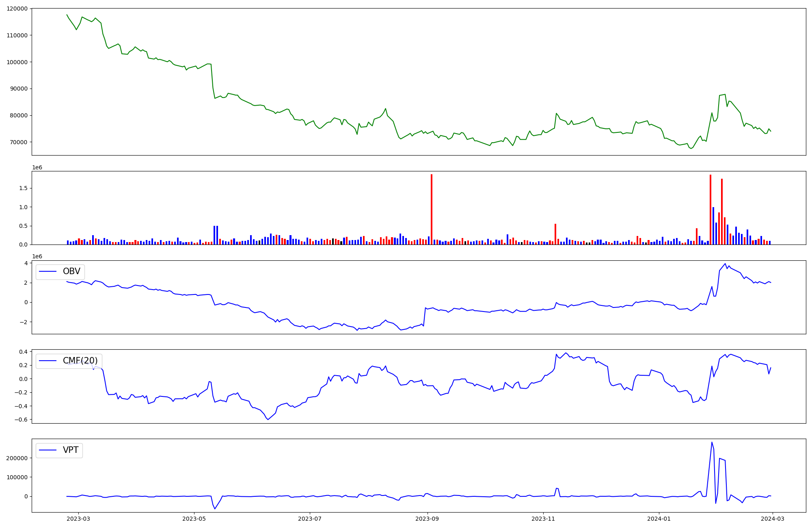Select the 2023-05 x-axis date label
This screenshot has height=528, width=812.
(194, 519)
